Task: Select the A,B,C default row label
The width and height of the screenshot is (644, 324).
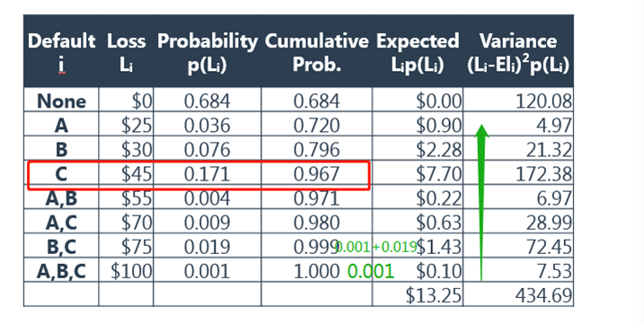Action: (x=61, y=271)
